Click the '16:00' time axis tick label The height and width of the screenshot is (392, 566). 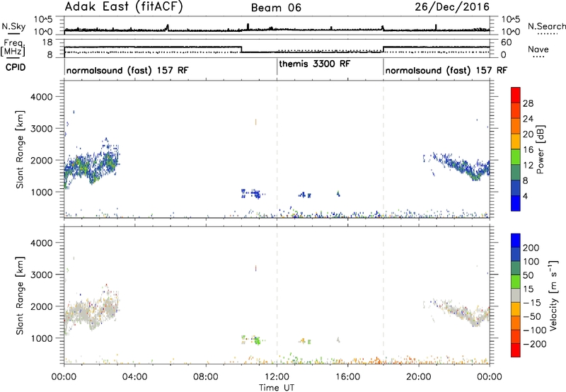pyautogui.click(x=347, y=377)
